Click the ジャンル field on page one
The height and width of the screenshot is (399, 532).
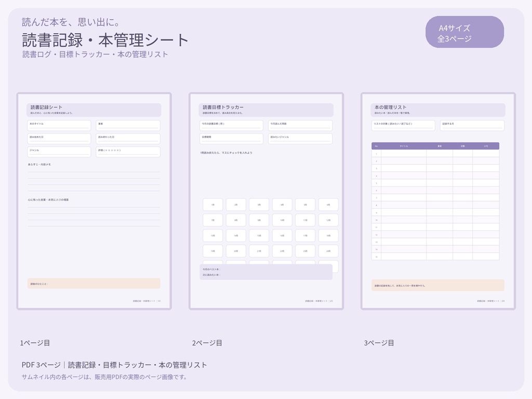tap(59, 152)
